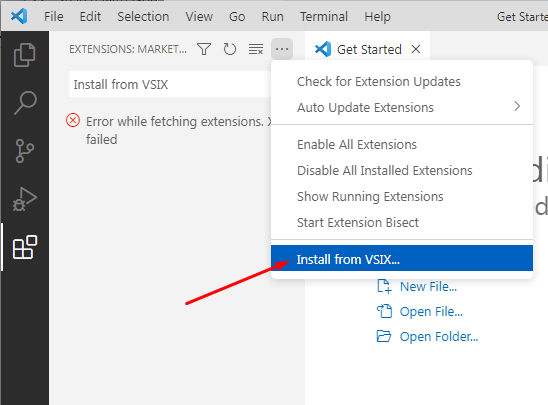This screenshot has height=405, width=548.
Task: Select Disable All Installed Extensions
Action: click(x=402, y=171)
